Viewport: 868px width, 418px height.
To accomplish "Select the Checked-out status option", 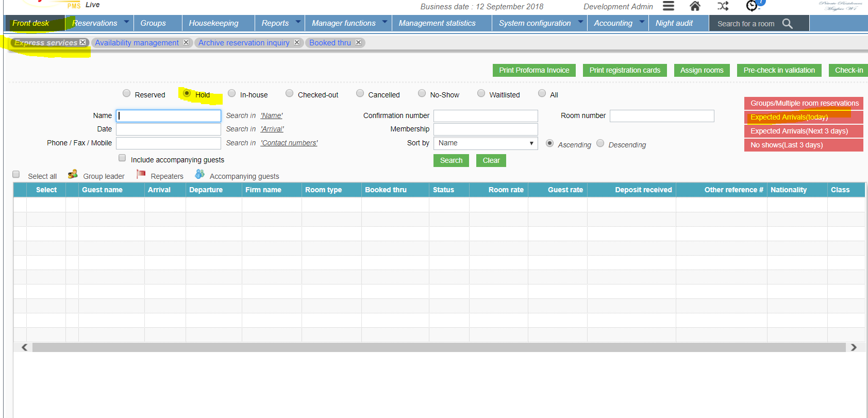I will [290, 93].
